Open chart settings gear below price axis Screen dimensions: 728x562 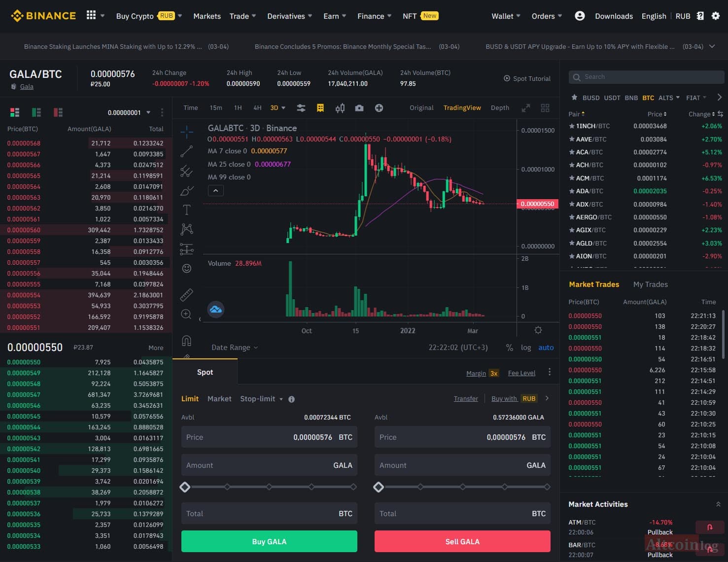point(538,330)
